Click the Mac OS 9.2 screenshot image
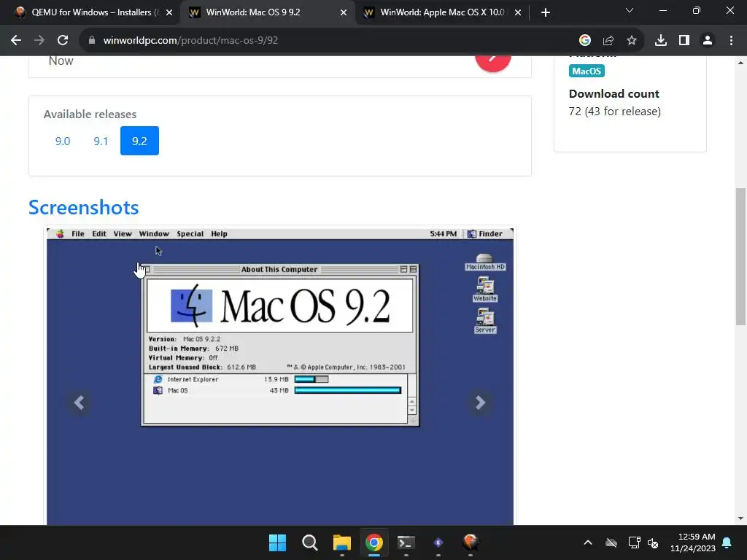The height and width of the screenshot is (560, 747). click(x=280, y=376)
